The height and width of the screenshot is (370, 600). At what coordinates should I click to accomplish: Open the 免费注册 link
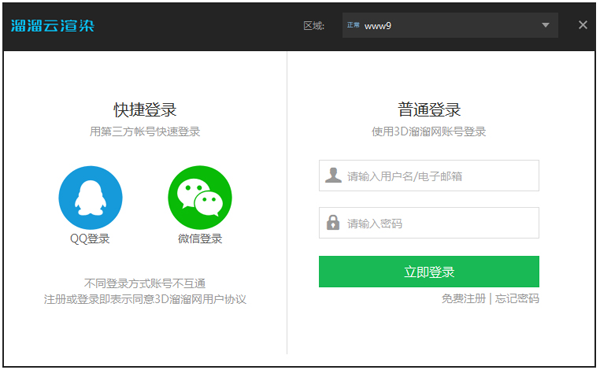(463, 298)
